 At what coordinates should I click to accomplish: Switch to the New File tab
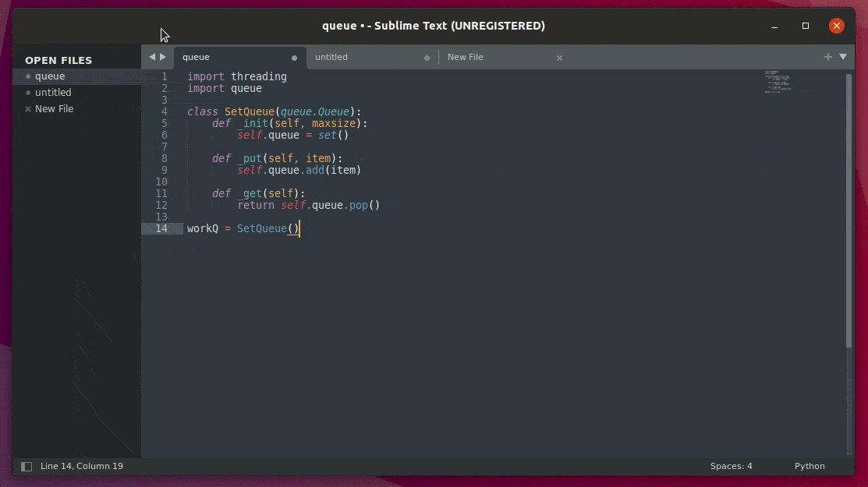coord(465,57)
